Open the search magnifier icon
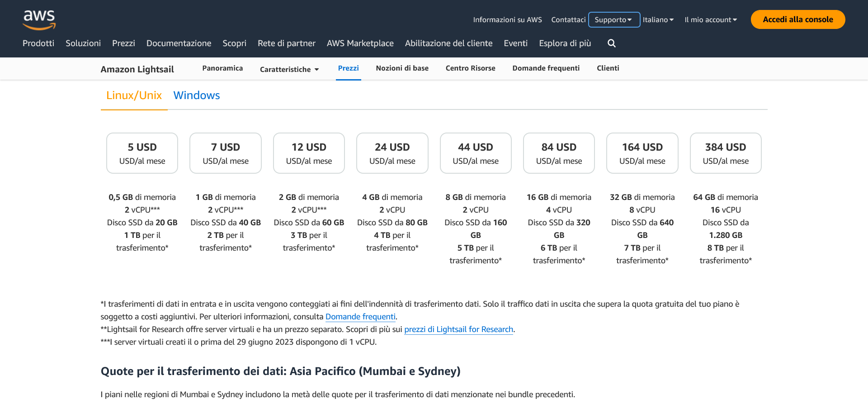This screenshot has width=868, height=413. click(612, 43)
